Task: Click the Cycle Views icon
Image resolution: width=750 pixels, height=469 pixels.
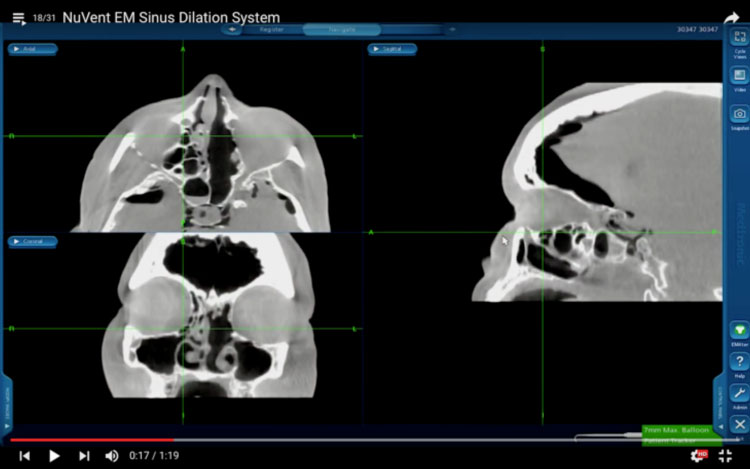Action: (739, 37)
